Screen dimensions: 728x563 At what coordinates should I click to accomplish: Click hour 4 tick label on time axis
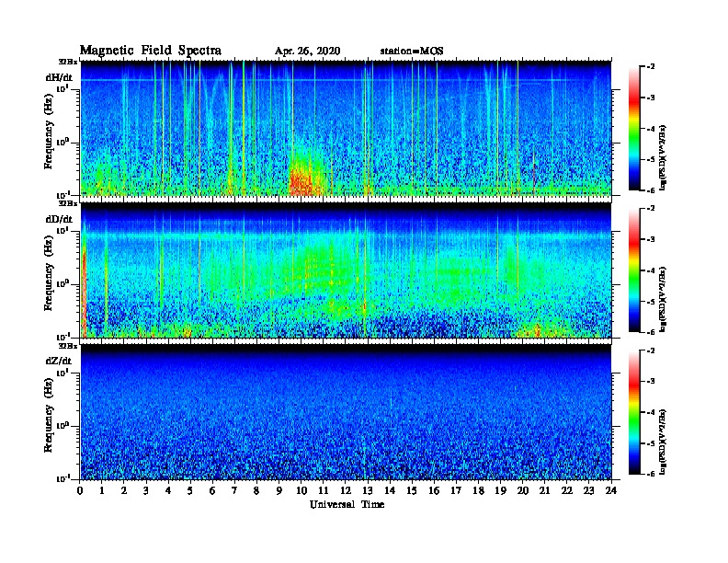(168, 491)
